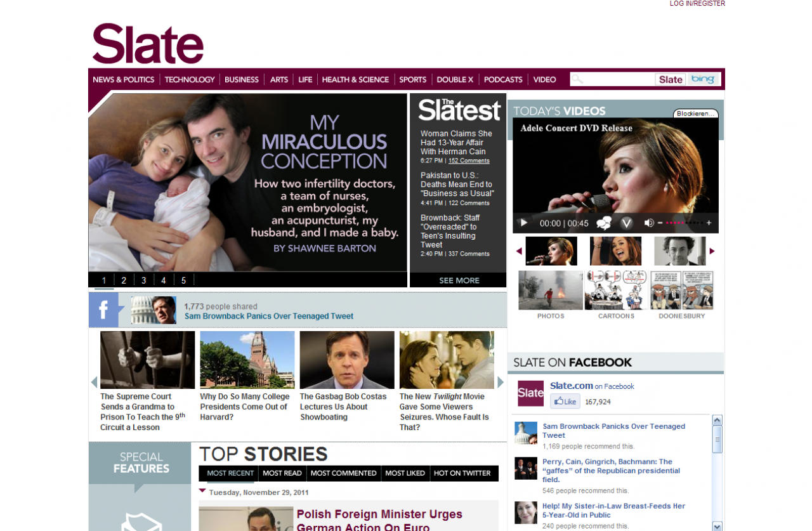Open the Cartoons thumbnail

click(616, 291)
